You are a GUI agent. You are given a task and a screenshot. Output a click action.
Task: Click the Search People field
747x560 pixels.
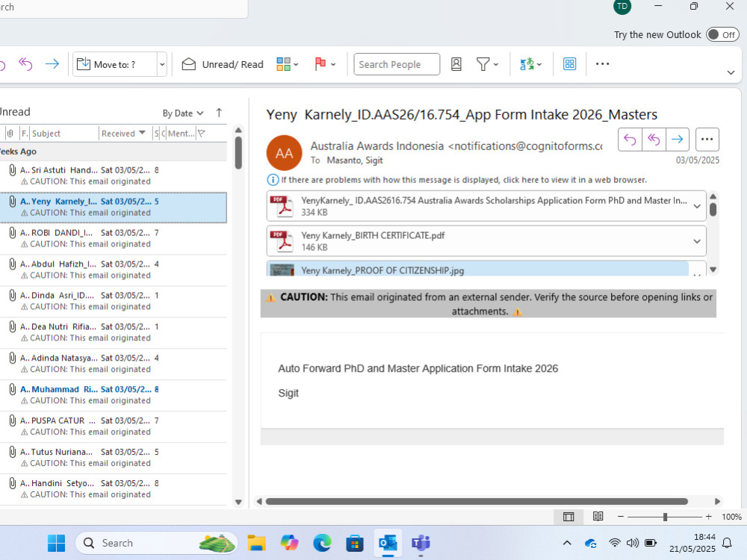pos(397,64)
